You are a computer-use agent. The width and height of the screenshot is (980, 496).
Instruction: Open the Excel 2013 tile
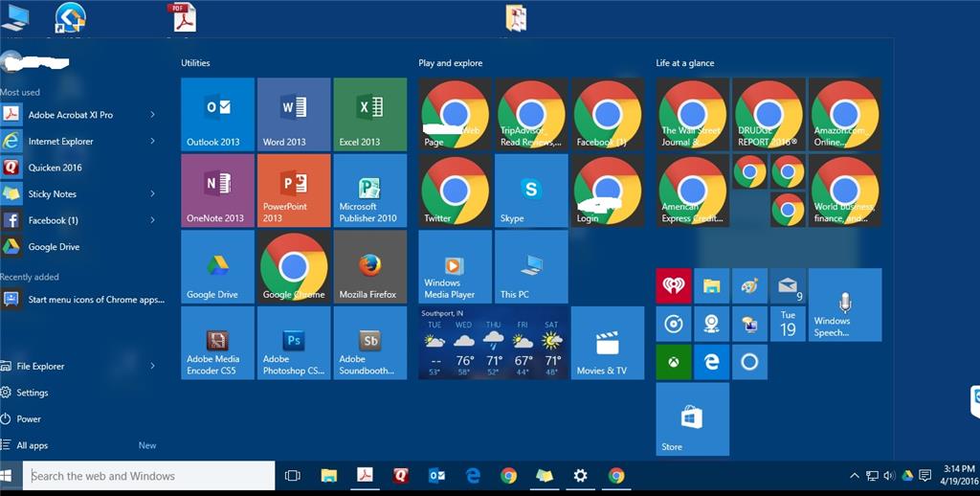pos(370,115)
